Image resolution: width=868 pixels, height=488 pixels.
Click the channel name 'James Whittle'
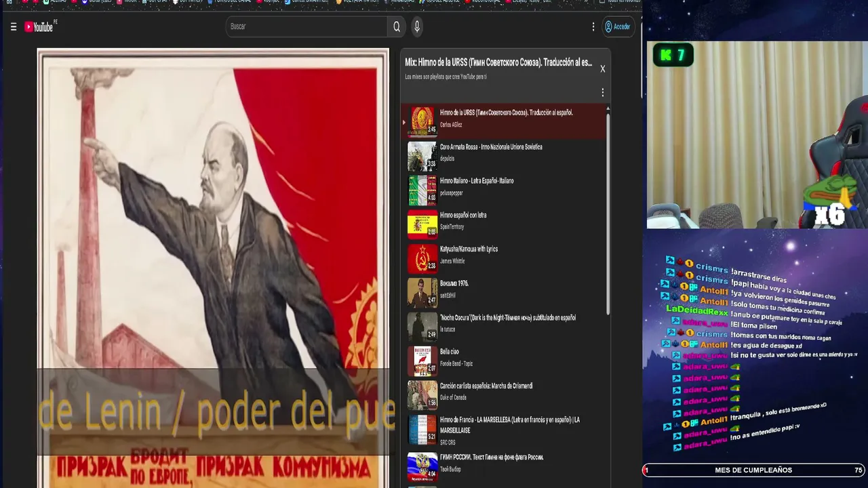click(452, 261)
